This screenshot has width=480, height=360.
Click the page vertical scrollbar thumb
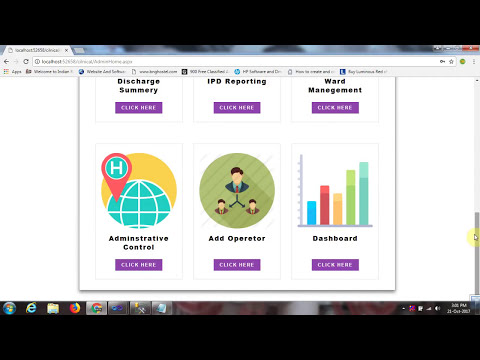477,253
